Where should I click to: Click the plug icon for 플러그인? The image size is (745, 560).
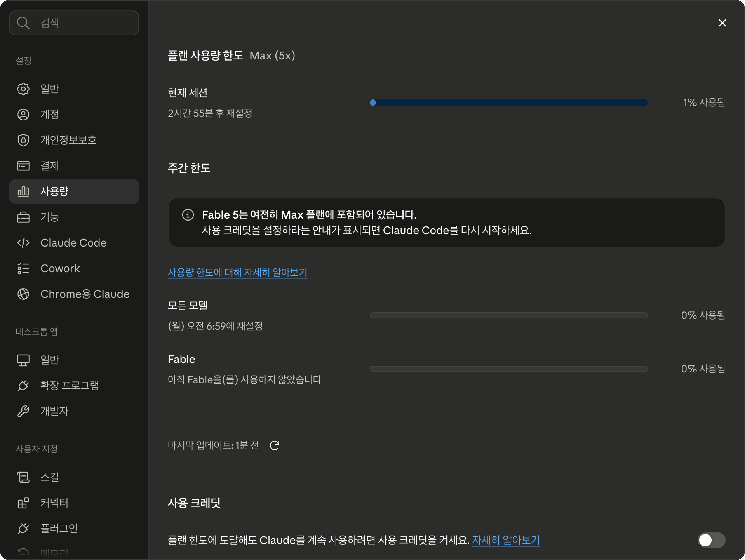click(23, 528)
